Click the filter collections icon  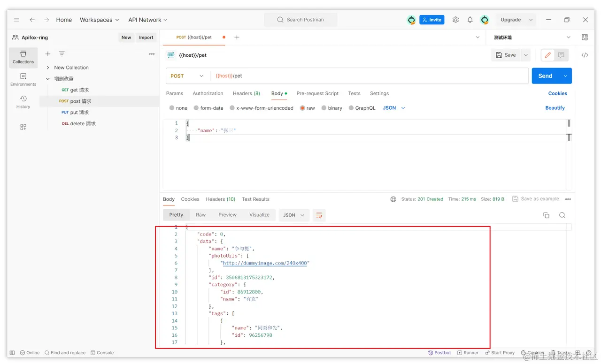[x=62, y=54]
